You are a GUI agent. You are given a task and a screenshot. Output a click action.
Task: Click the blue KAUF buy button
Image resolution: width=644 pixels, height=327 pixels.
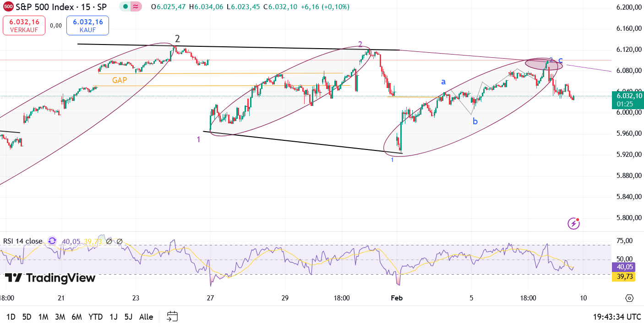pos(87,25)
